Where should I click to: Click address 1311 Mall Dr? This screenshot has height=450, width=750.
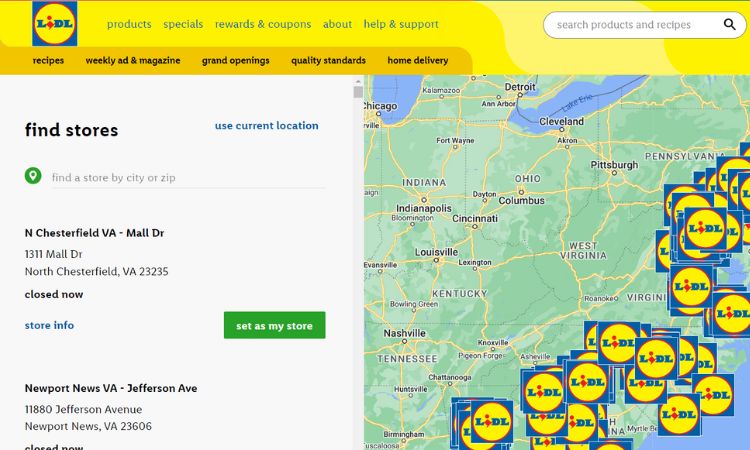pos(54,254)
